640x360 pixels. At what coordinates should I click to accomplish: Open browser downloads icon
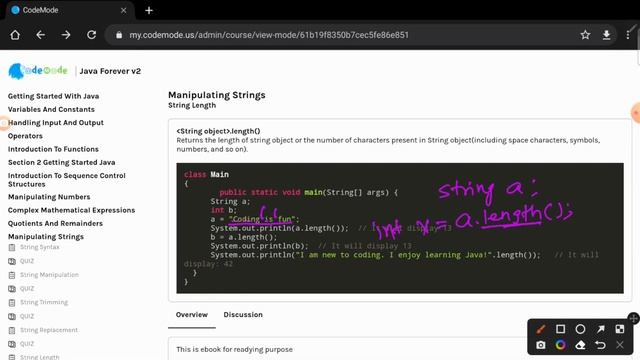607,35
